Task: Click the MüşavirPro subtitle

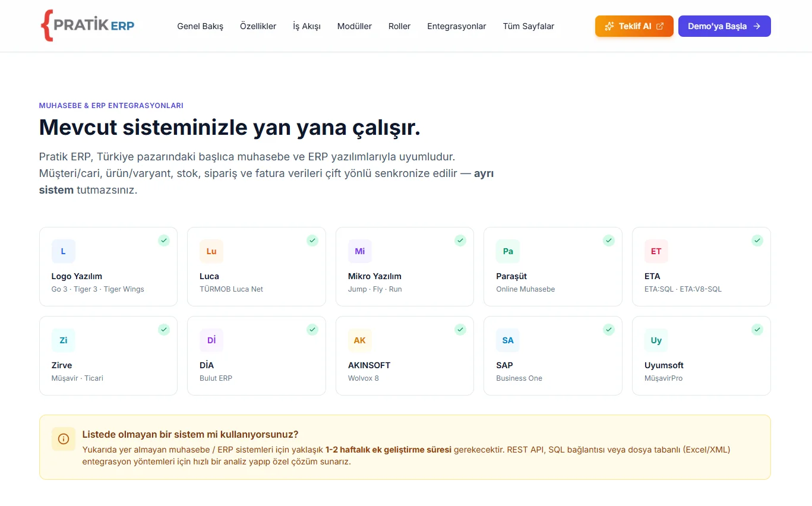Action: (663, 378)
